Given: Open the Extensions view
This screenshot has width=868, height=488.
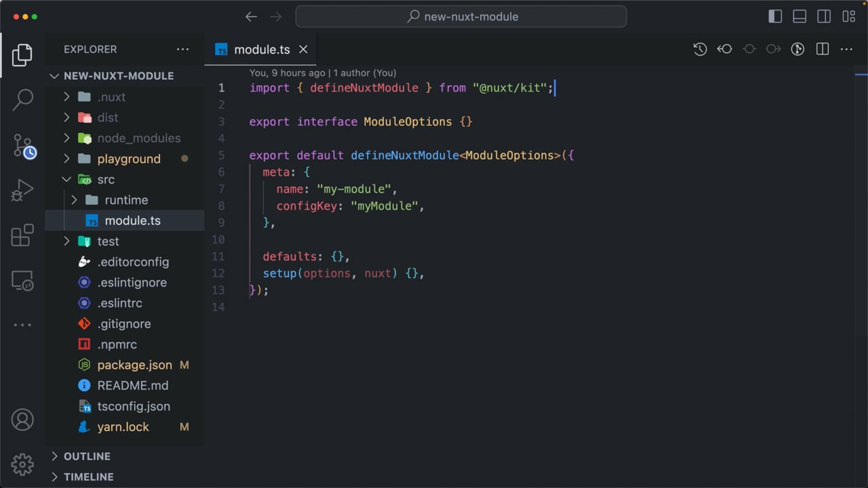Looking at the screenshot, I should [x=22, y=235].
